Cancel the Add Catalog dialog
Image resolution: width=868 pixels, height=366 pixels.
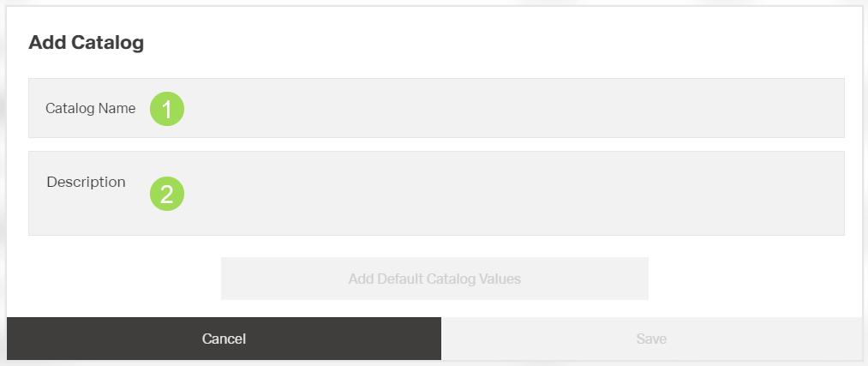224,339
